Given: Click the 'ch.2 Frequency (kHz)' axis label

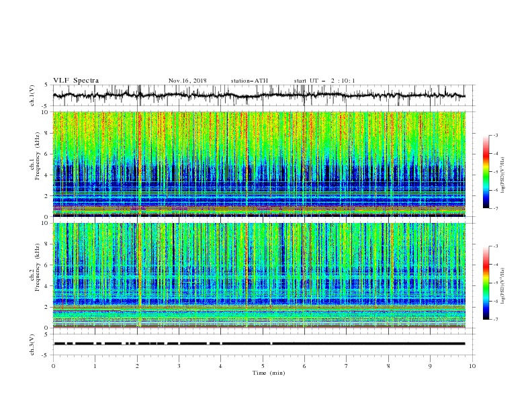Looking at the screenshot, I should [35, 267].
